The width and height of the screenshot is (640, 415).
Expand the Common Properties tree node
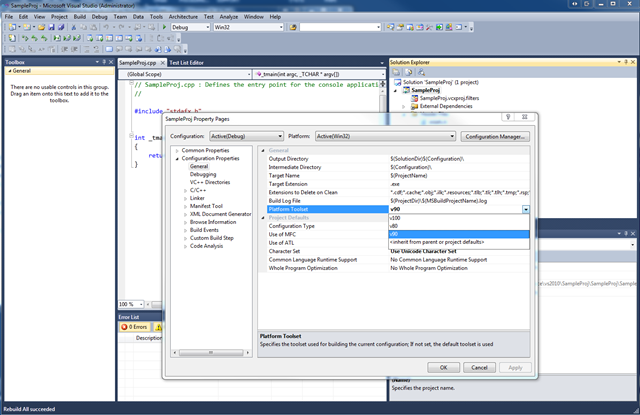(x=177, y=151)
